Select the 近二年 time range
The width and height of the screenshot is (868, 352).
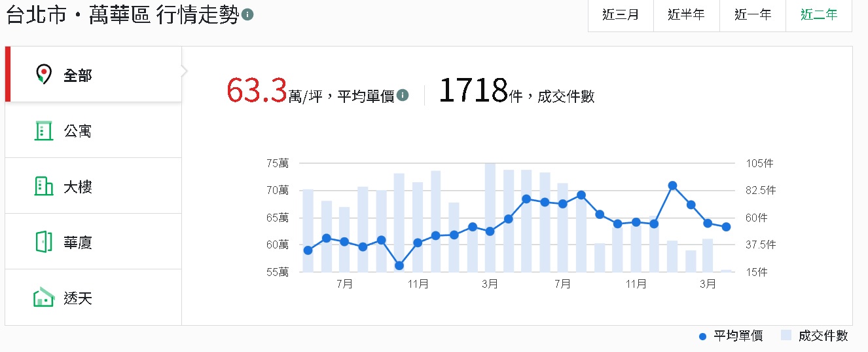tap(819, 15)
